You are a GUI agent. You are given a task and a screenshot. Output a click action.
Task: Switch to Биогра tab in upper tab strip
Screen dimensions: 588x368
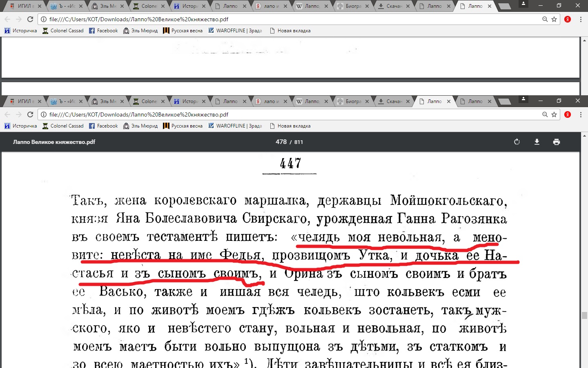[351, 6]
